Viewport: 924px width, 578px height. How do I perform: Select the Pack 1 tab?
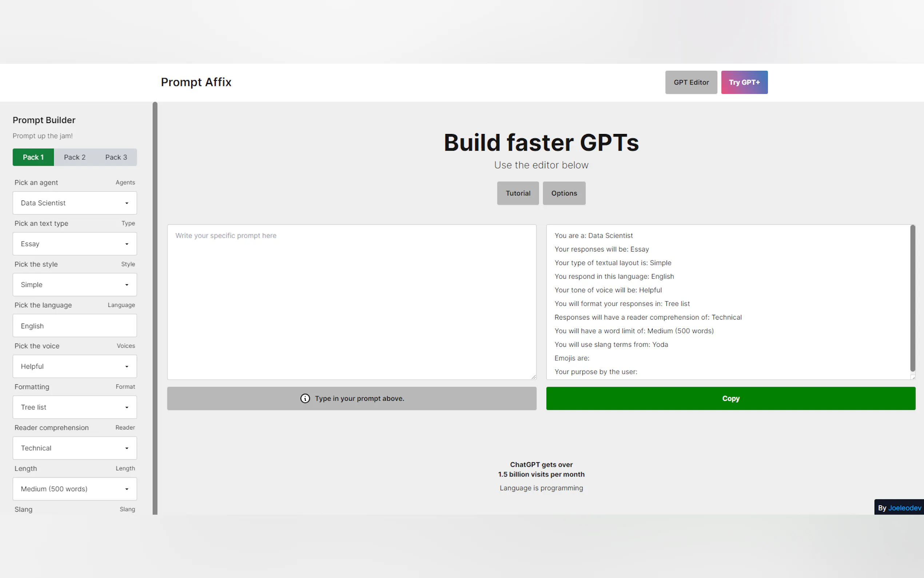click(33, 157)
